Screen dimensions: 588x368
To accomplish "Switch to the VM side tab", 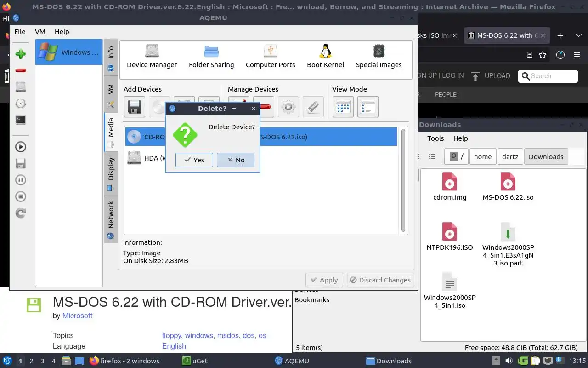I will 111,95.
